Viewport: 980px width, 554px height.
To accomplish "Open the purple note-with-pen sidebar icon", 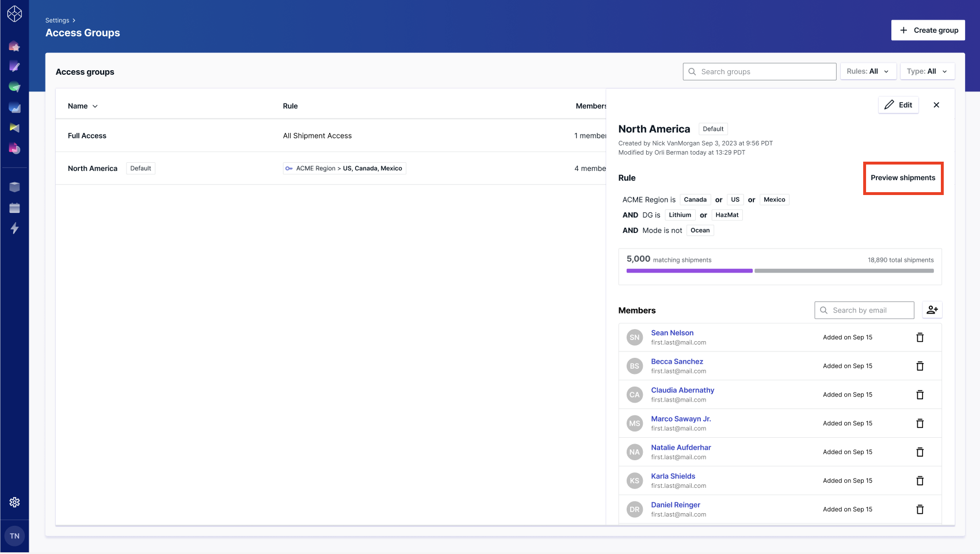I will (x=14, y=67).
